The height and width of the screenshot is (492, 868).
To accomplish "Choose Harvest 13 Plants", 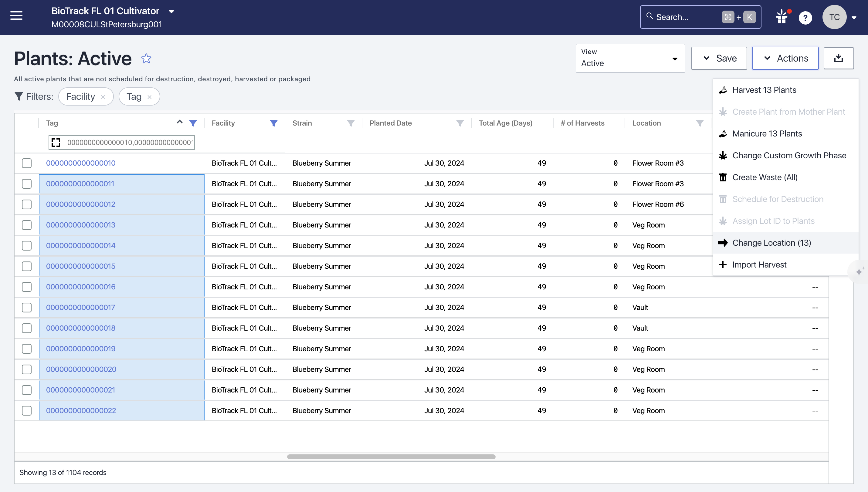I will click(x=785, y=90).
